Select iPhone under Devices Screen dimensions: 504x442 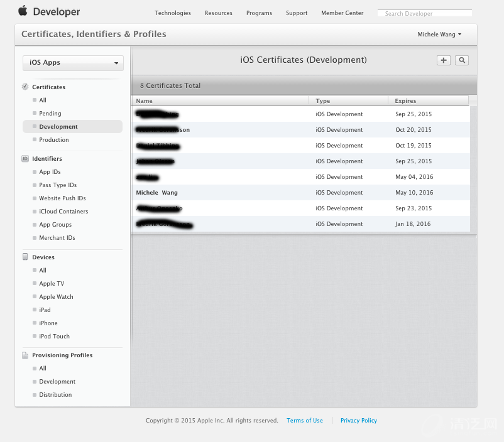point(48,323)
